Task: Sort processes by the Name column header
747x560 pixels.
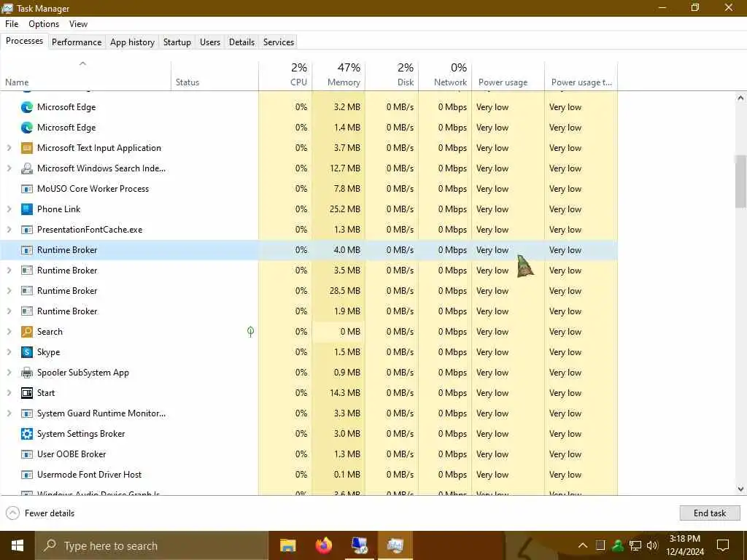Action: pos(86,76)
